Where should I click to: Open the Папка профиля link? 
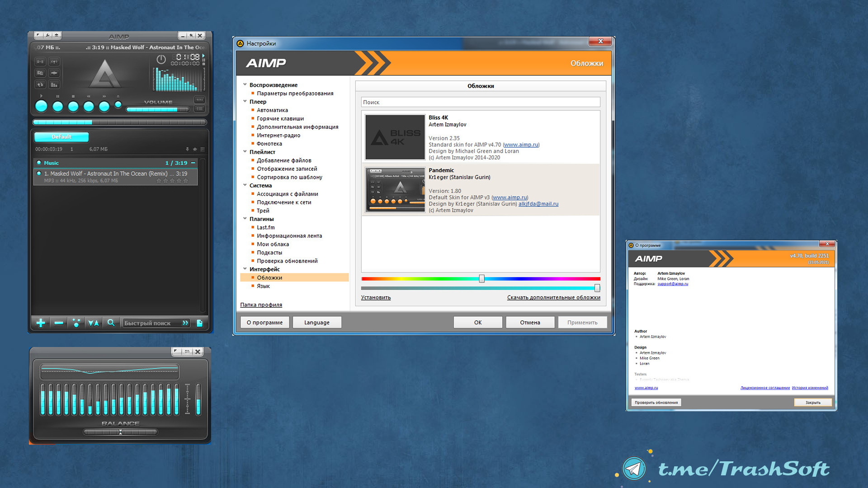click(261, 305)
